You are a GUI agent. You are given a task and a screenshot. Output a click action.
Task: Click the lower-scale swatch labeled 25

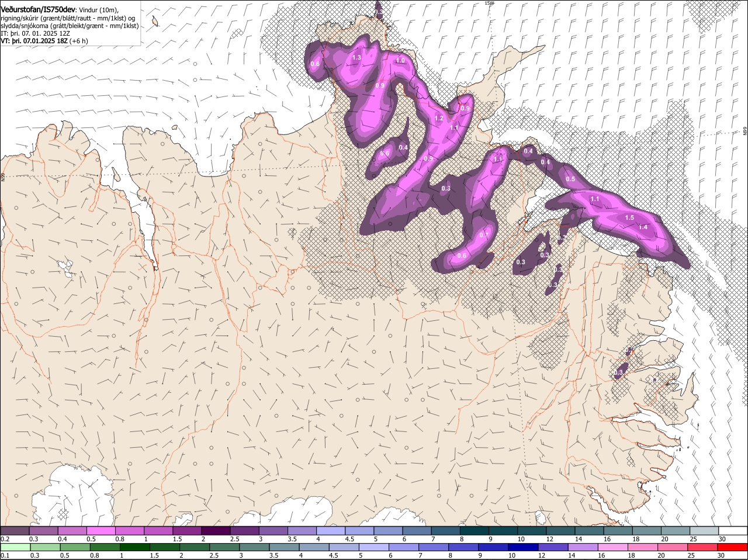(702, 548)
